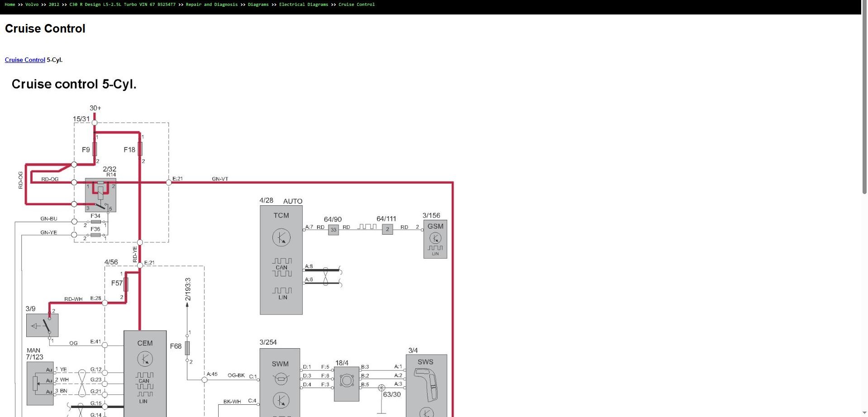
Task: Click the F57 fuse label
Action: (117, 283)
